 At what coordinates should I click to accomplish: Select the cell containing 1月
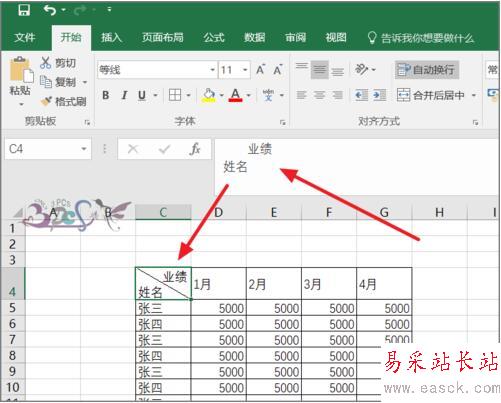219,284
